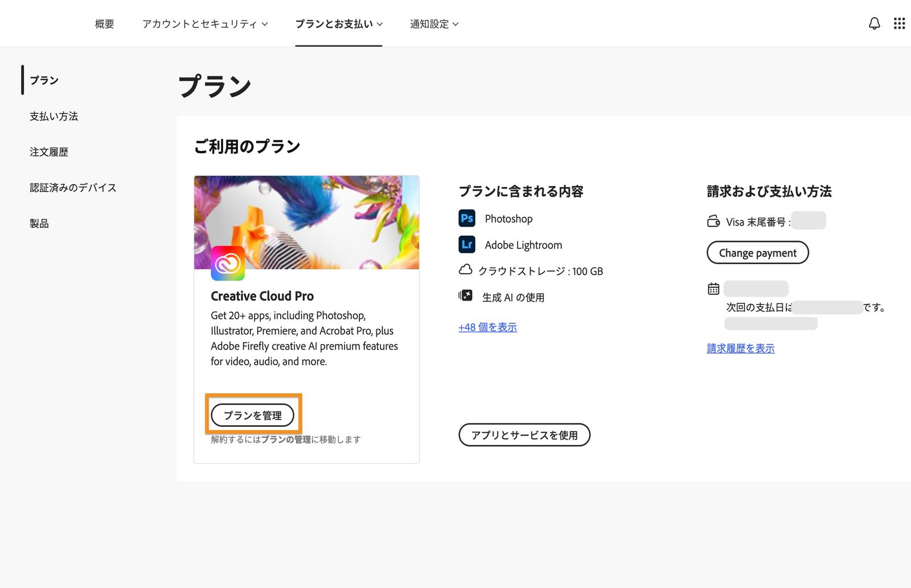Click the generative AI usage icon
911x588 pixels.
466,295
